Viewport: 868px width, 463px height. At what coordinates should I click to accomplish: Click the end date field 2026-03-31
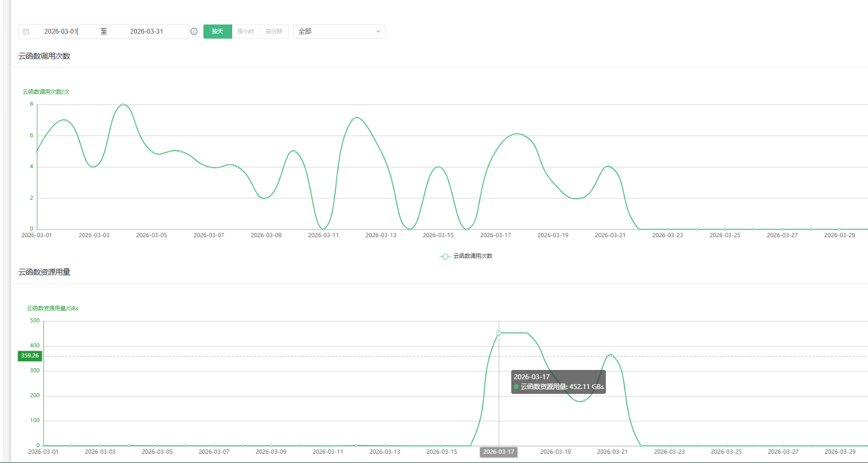pos(146,32)
